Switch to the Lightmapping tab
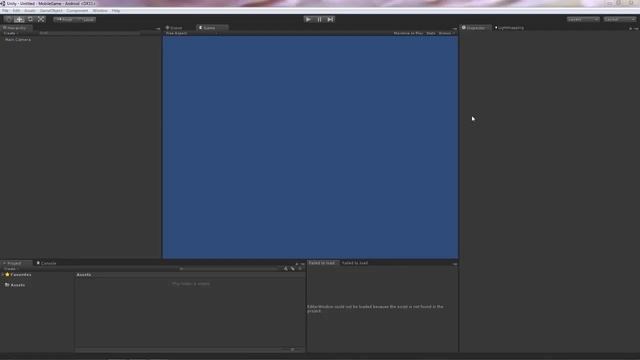 [x=510, y=28]
